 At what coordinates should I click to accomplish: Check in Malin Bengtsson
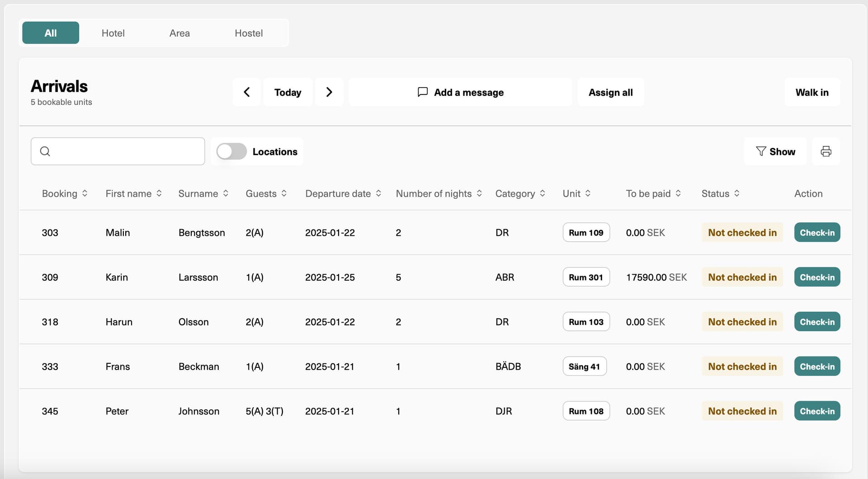point(817,232)
